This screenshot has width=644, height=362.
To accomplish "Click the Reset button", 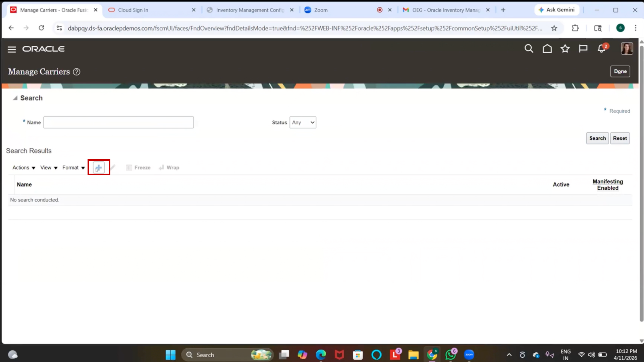I will coord(620,138).
